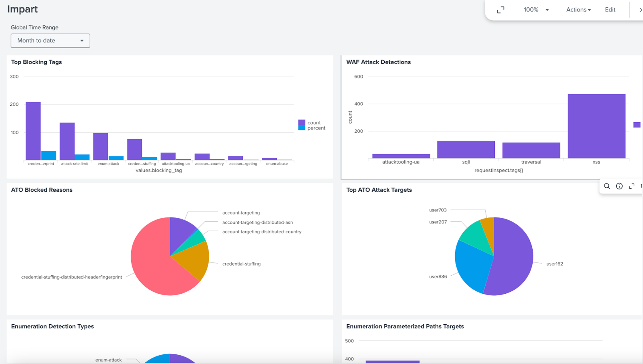Show info for WAF Attack Detections panel
This screenshot has height=364, width=643.
(619, 186)
